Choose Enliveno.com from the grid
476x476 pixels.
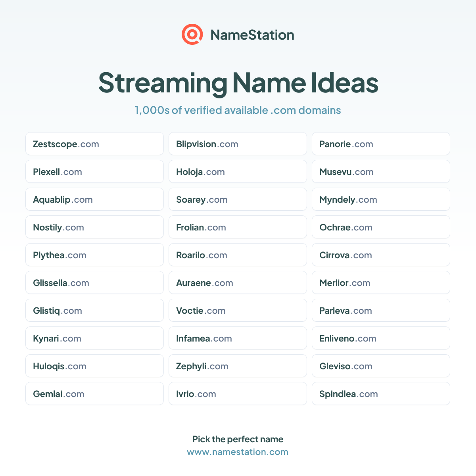(381, 338)
